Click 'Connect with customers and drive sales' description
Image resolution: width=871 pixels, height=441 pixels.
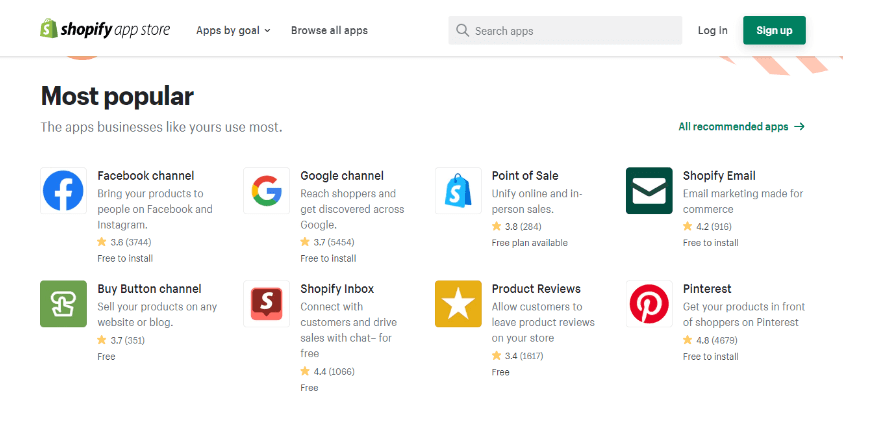coord(349,330)
